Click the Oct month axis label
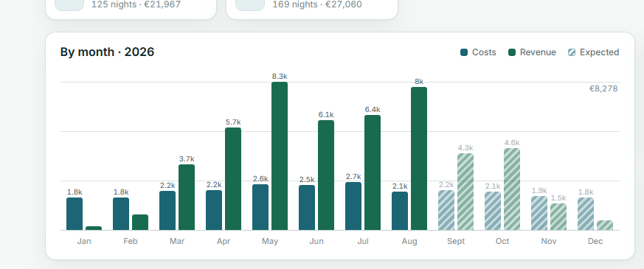This screenshot has height=269, width=644. coord(502,242)
